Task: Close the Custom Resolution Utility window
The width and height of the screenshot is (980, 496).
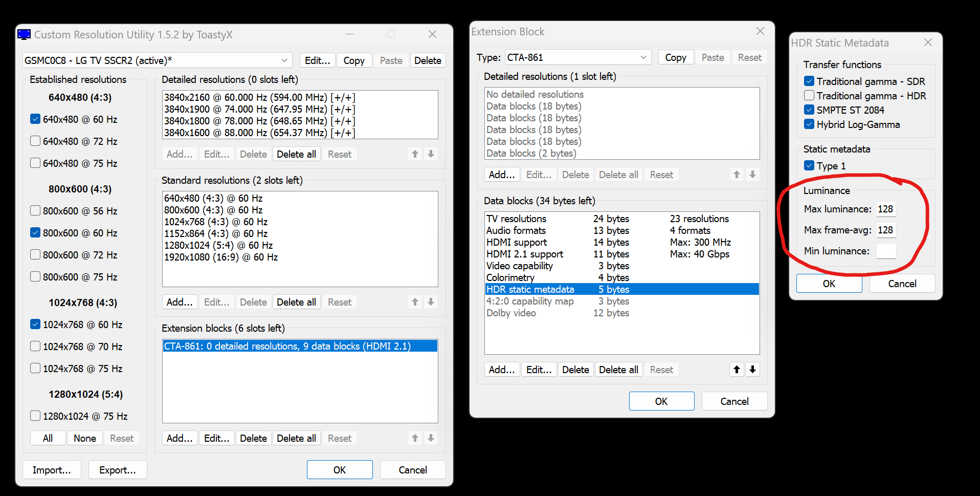Action: click(433, 34)
